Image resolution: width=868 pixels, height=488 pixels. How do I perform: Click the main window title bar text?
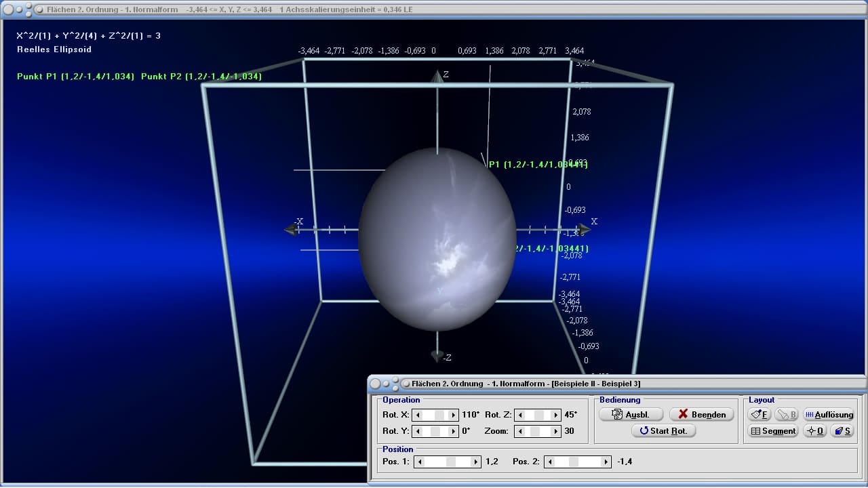click(230, 9)
